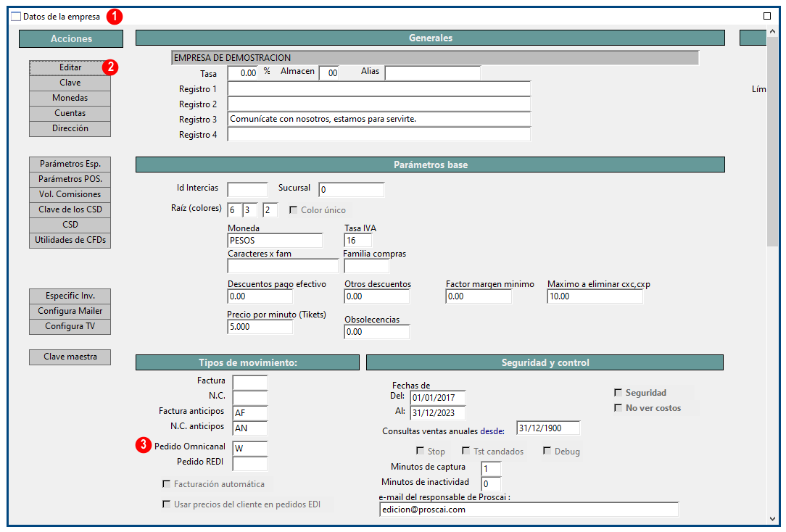Click the e-mail del responsable field
The image size is (786, 532).
(x=529, y=510)
